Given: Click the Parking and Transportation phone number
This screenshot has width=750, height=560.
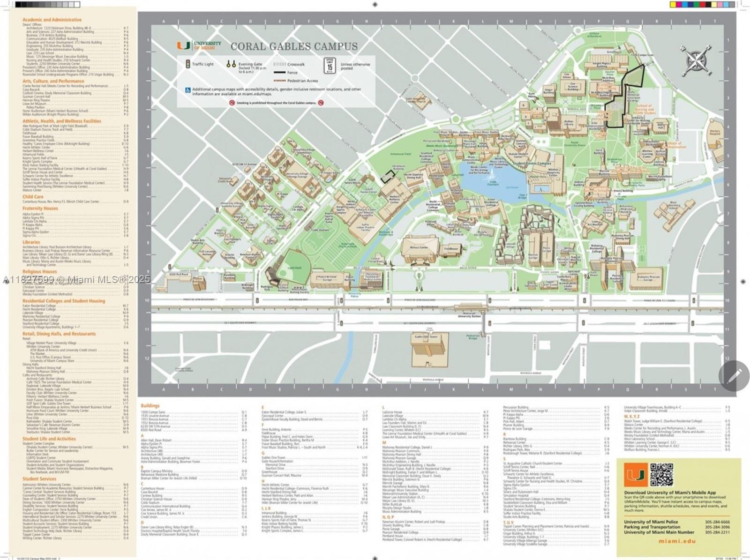Looking at the screenshot, I should click(x=717, y=527).
